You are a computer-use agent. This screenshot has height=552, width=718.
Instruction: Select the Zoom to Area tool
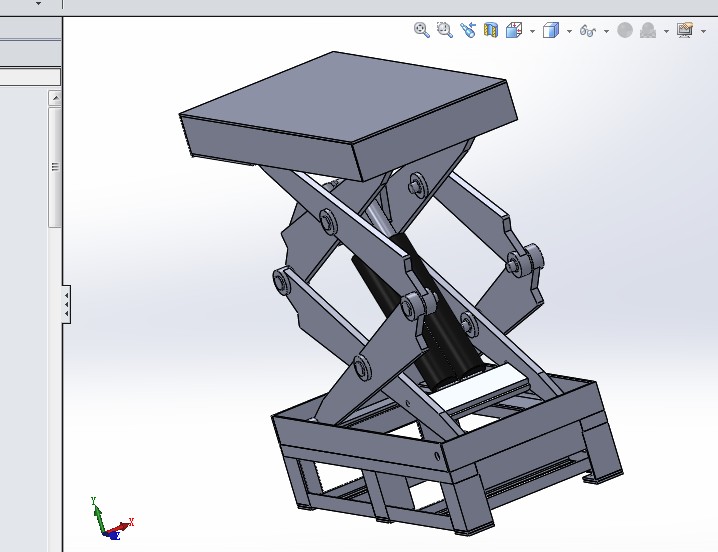coord(445,30)
